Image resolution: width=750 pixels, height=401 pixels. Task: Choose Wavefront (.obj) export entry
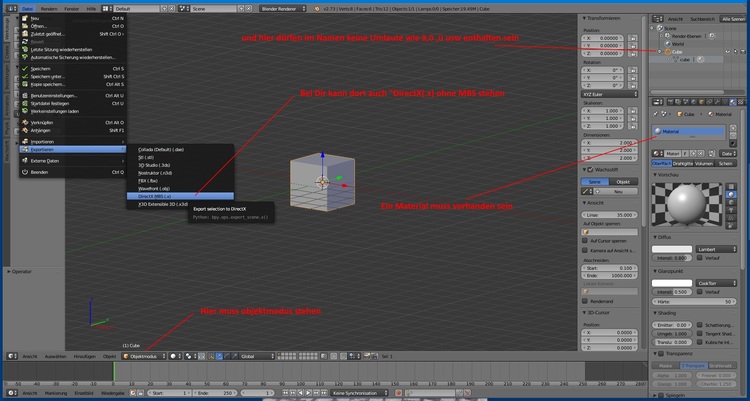pyautogui.click(x=180, y=189)
